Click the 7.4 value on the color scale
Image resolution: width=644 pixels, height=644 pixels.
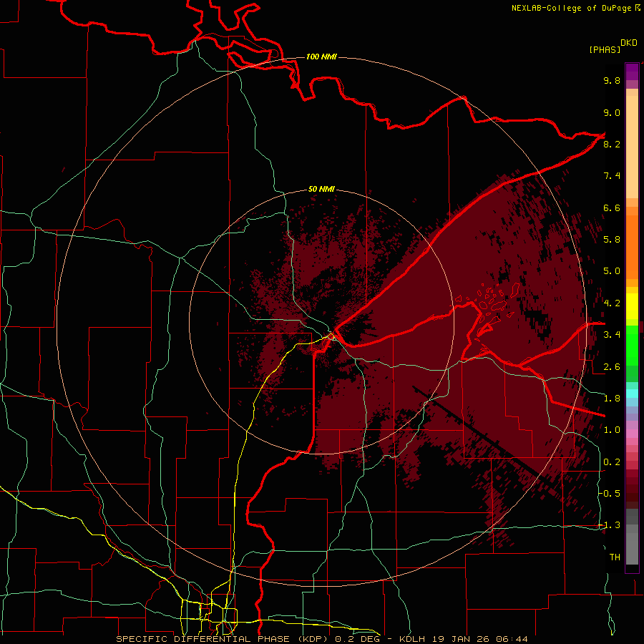pos(612,176)
